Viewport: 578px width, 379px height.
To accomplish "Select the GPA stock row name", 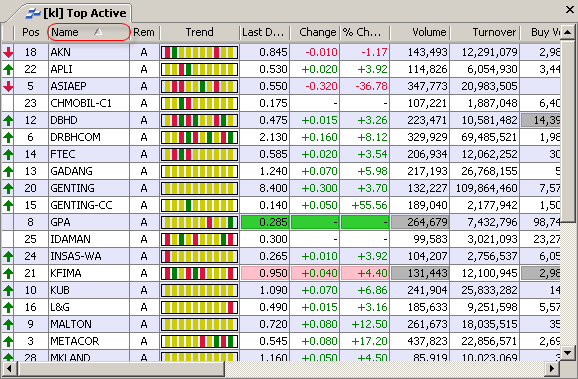I will (x=60, y=222).
